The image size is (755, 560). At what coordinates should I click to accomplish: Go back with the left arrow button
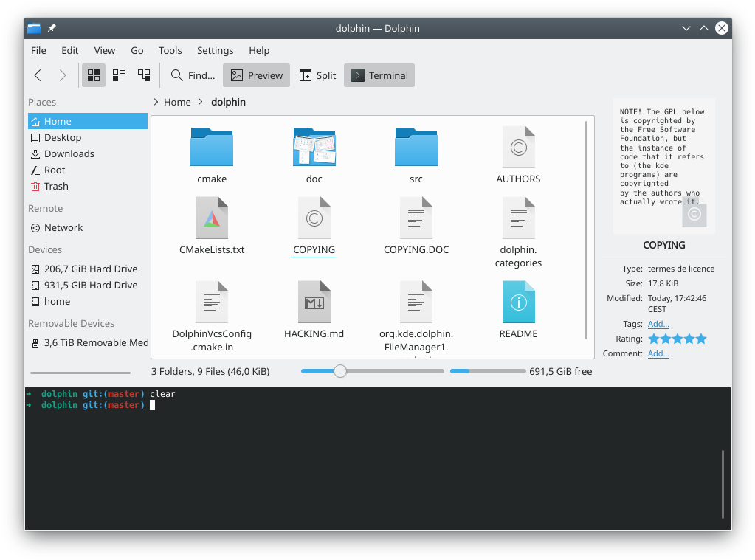38,75
